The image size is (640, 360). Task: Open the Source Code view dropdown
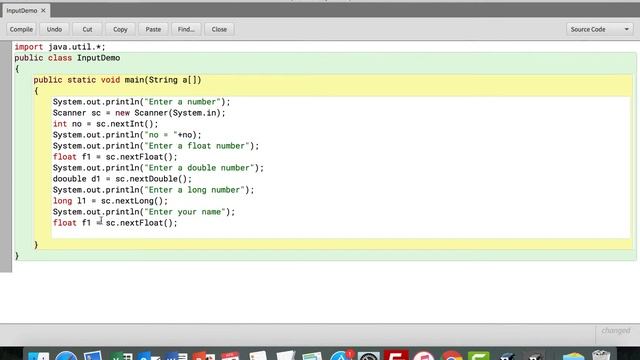pyautogui.click(x=599, y=29)
